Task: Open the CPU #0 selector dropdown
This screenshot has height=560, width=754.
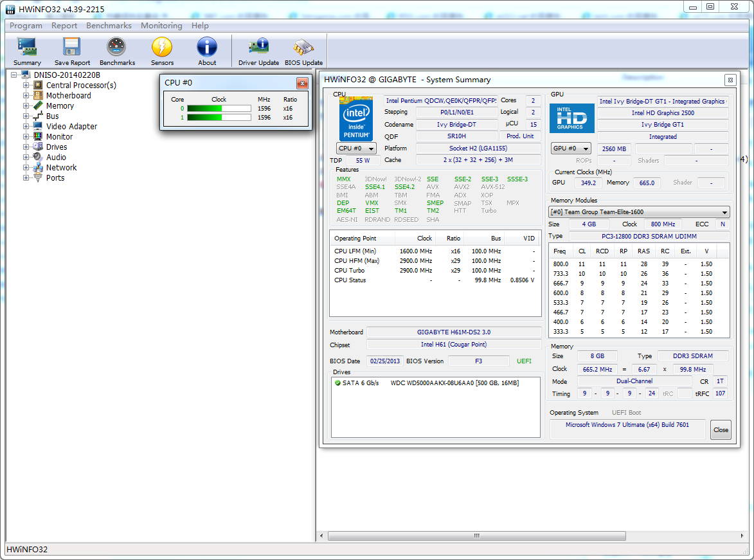Action: click(356, 148)
